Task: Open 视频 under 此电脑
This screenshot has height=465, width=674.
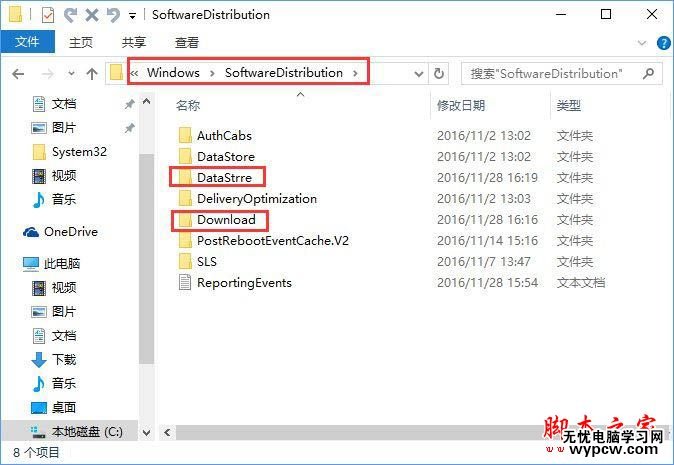Action: tap(64, 288)
